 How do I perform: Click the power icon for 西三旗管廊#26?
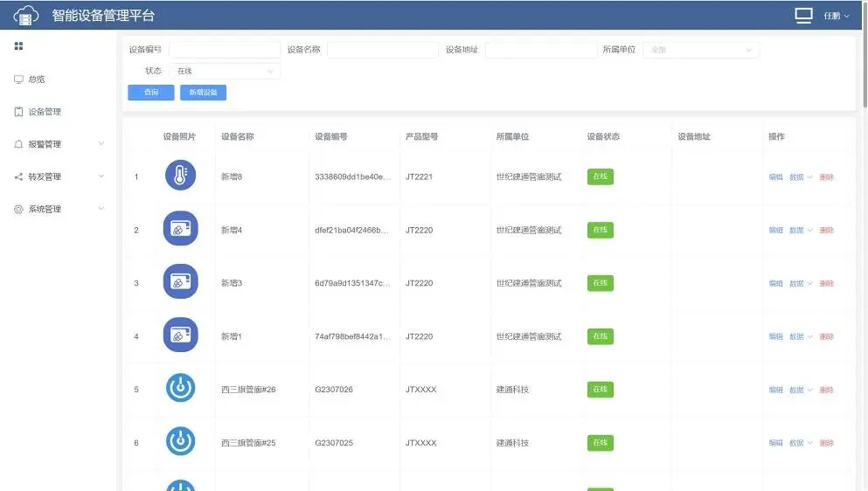click(x=180, y=388)
